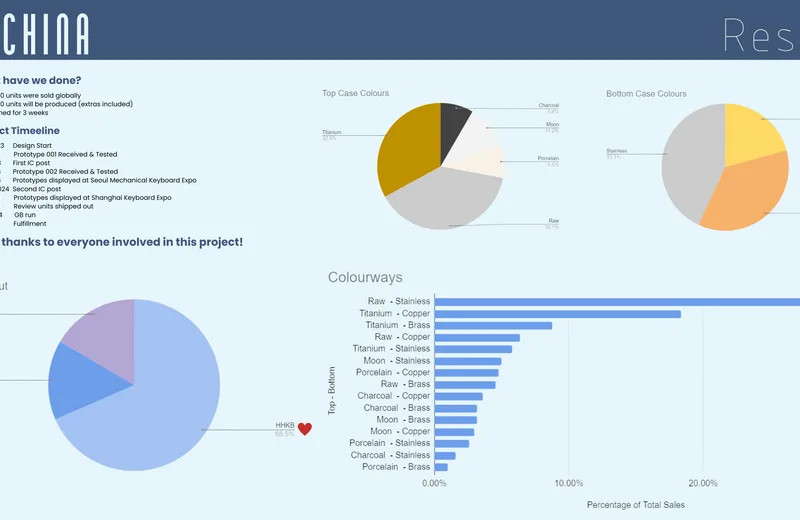The width and height of the screenshot is (800, 520).
Task: Click the 'Charcoal - Stainless' row label
Action: [390, 455]
